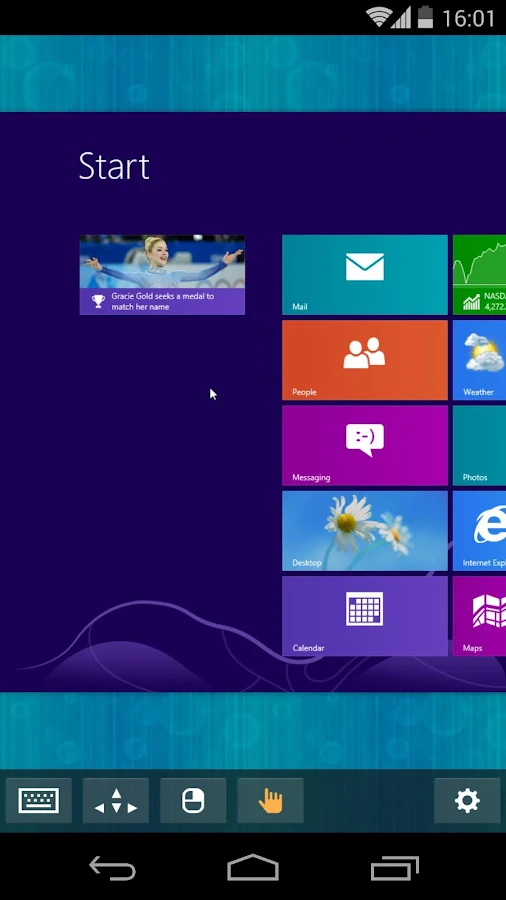506x900 pixels.
Task: Open the settings gear in the toolbar
Action: tap(467, 800)
